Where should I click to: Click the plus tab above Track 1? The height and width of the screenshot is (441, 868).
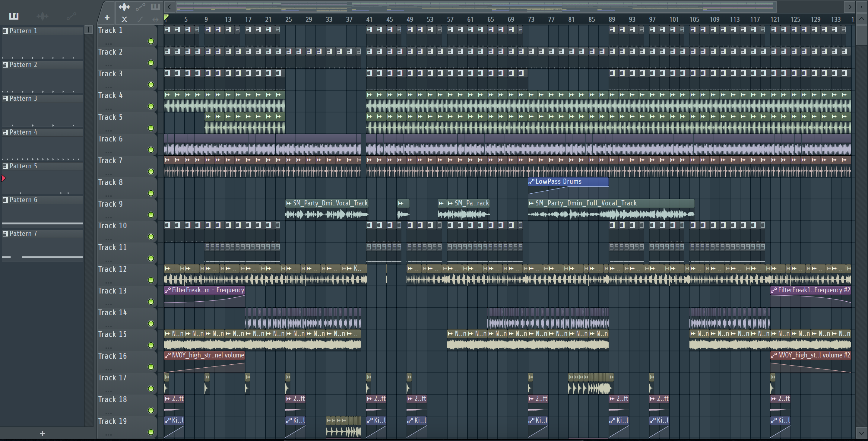coord(107,18)
